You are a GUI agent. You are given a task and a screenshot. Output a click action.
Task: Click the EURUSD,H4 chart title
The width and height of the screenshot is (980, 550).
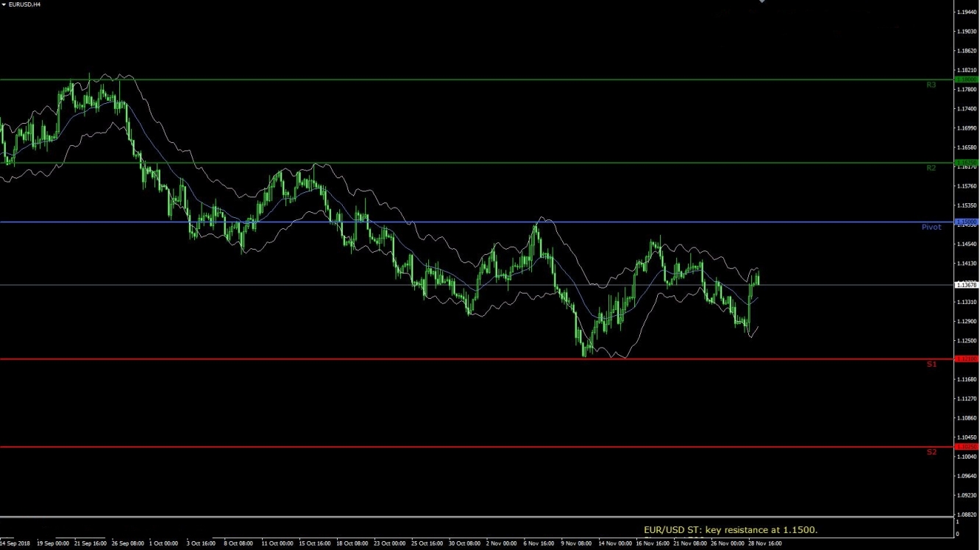click(24, 4)
